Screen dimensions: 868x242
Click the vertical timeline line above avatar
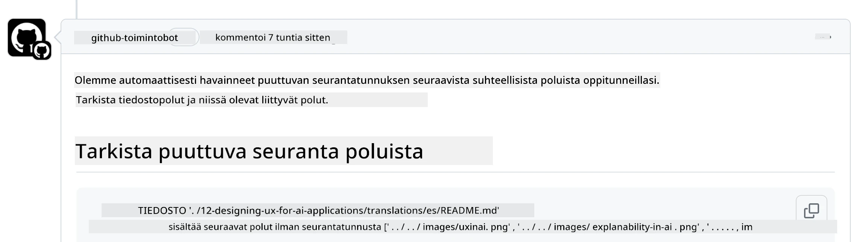pos(77,9)
